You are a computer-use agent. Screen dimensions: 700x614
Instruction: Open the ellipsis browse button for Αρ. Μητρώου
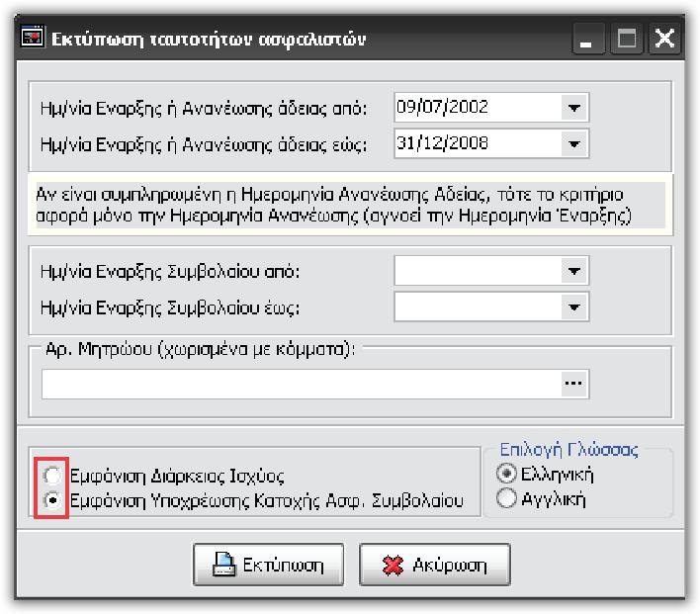[x=573, y=384]
